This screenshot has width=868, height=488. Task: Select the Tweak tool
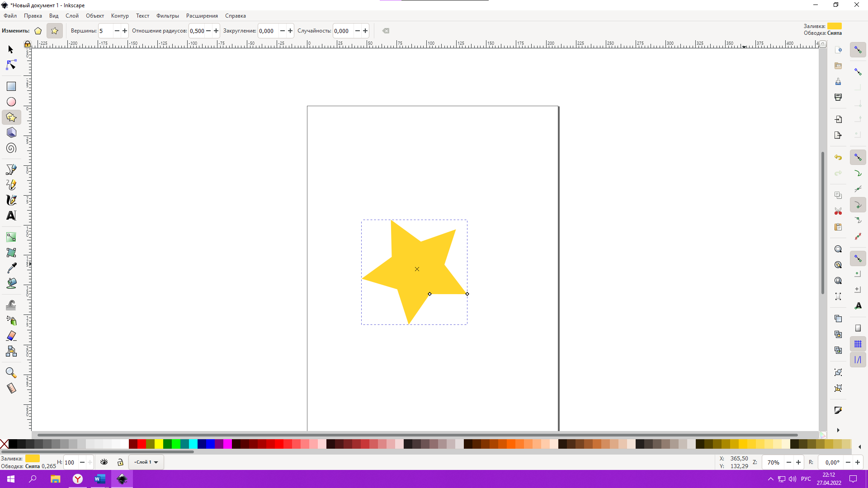tap(11, 305)
